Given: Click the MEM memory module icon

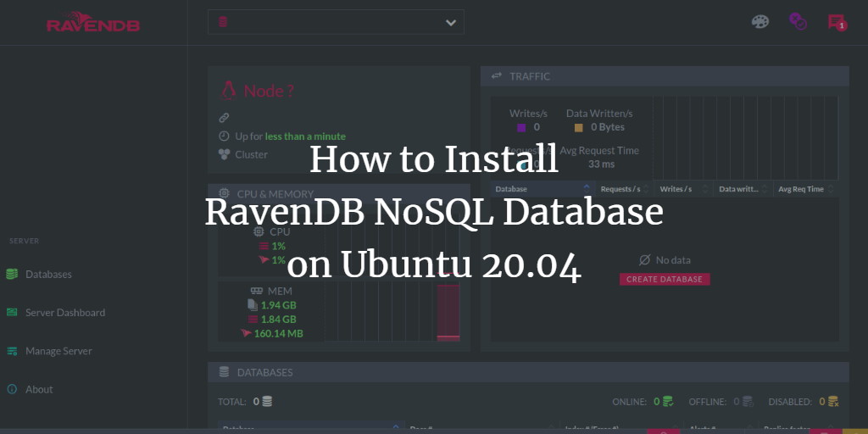Looking at the screenshot, I should (256, 291).
